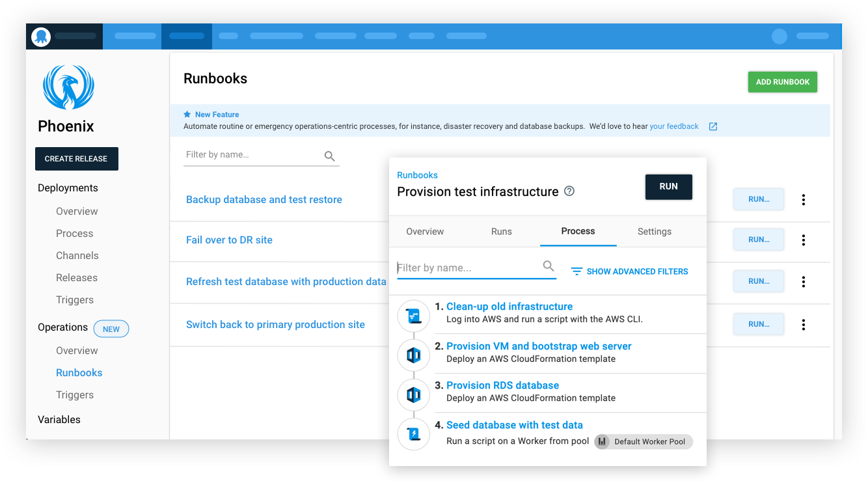The width and height of the screenshot is (868, 483).
Task: Open the Seed database with test data step
Action: 515,425
